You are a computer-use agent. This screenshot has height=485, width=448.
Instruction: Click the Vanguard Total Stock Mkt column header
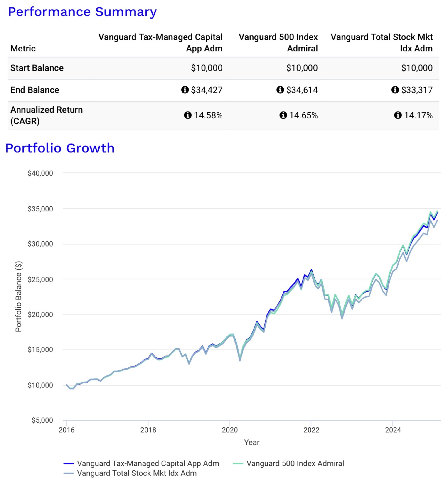(382, 43)
